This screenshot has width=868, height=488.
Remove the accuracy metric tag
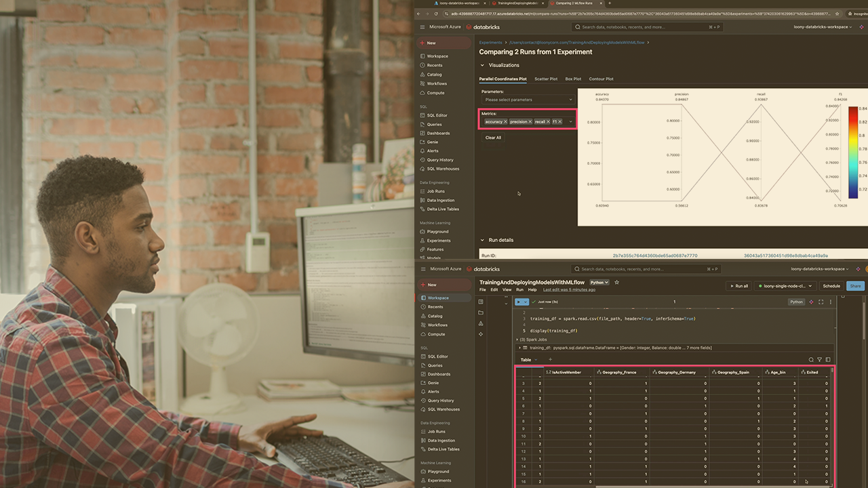click(x=505, y=122)
